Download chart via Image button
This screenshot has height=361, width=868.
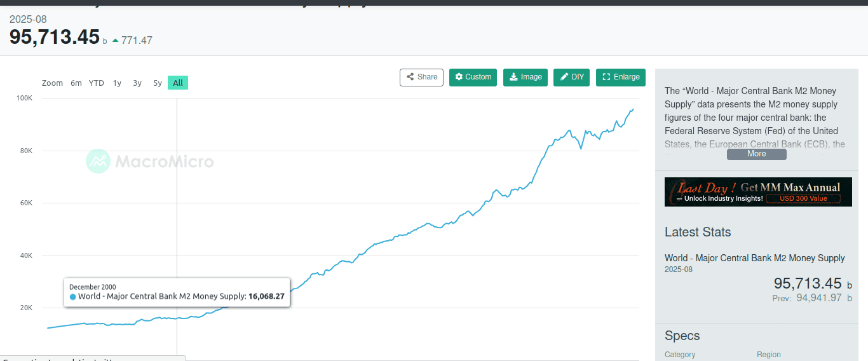pyautogui.click(x=513, y=77)
